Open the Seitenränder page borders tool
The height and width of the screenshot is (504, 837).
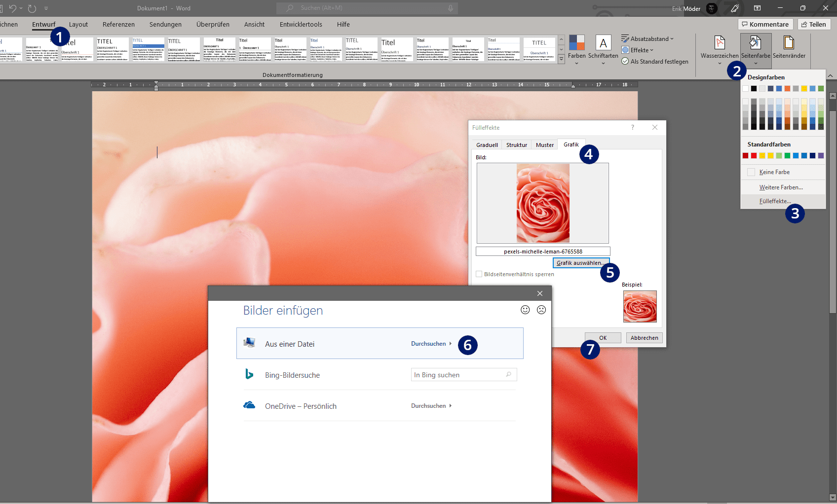(x=789, y=43)
